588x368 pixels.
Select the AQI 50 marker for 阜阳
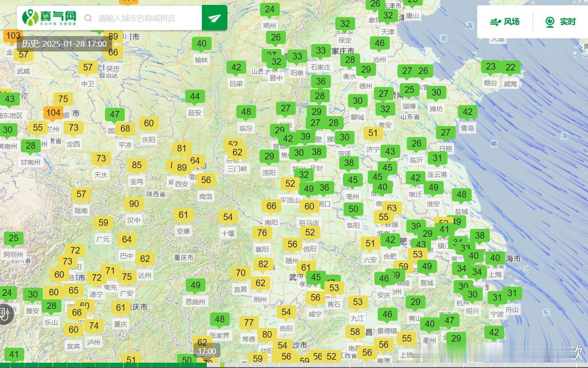point(353,209)
